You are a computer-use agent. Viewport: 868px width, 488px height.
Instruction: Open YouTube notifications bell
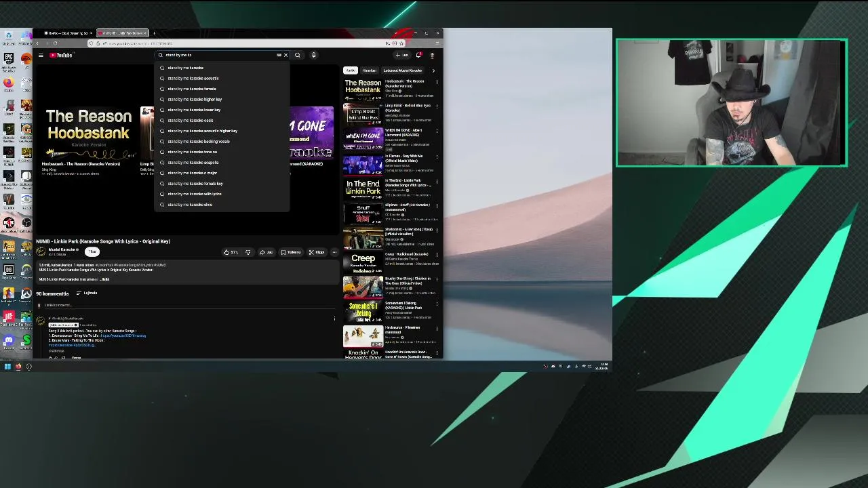click(x=418, y=55)
